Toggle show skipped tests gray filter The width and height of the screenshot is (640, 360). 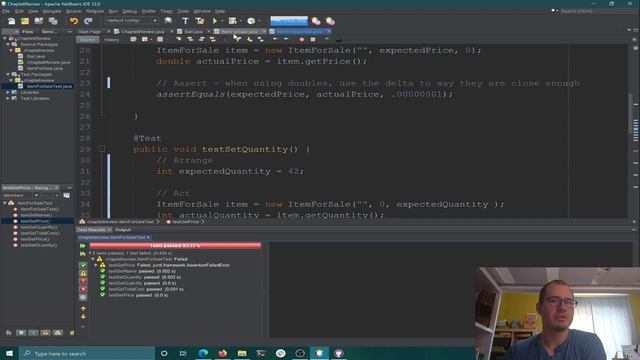(83, 298)
